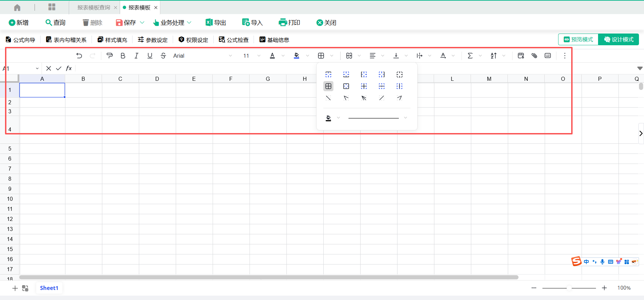Switch to 预览模式 preview mode
The image size is (644, 300).
578,40
